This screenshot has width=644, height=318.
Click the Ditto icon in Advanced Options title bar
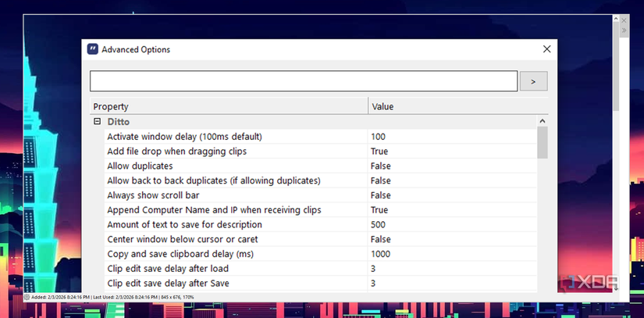point(92,49)
